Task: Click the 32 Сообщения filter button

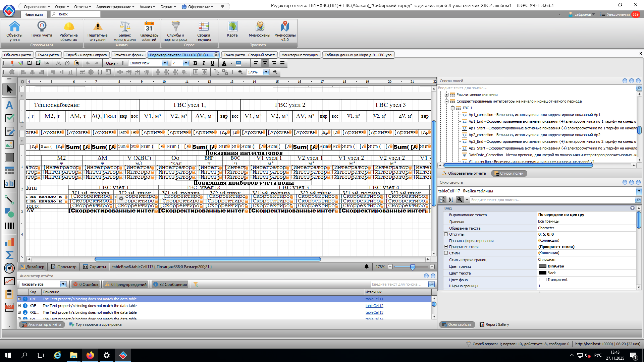Action: click(170, 284)
